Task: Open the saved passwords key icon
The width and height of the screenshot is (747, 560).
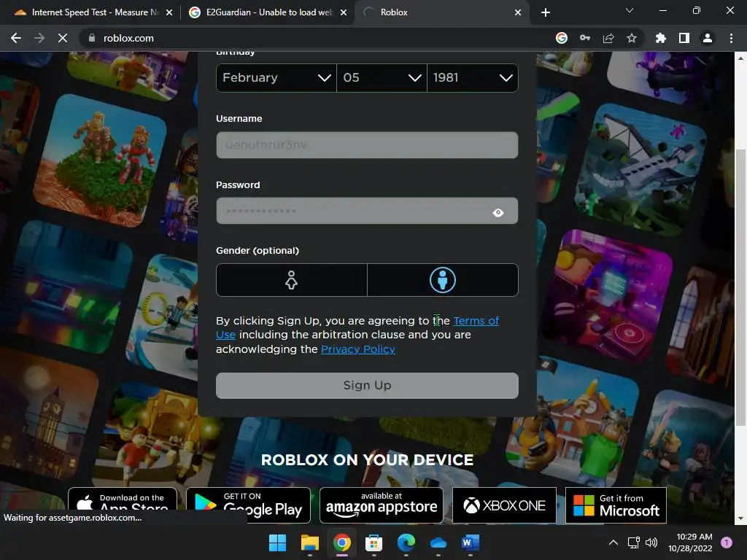Action: (585, 38)
